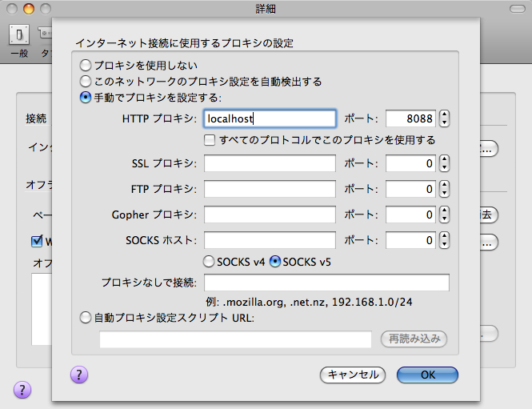Confirm proxy settings with OK button
Screen dimensions: 532x409
point(427,375)
